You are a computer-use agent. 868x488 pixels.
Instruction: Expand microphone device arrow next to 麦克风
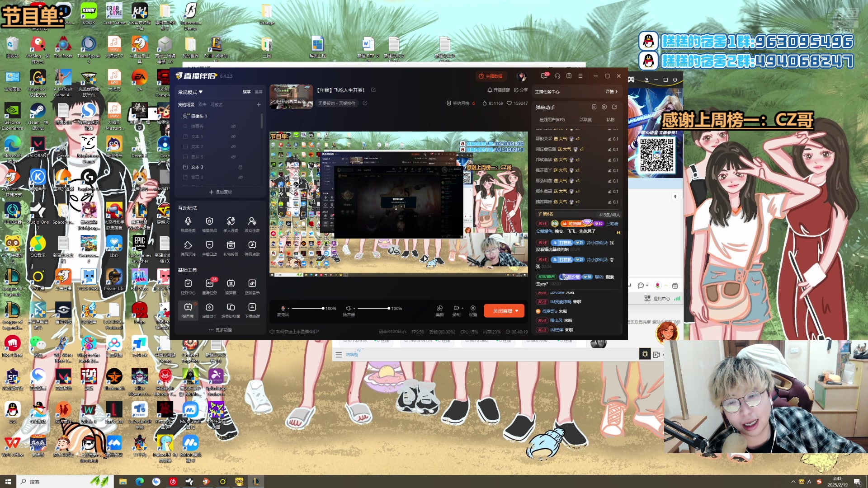click(288, 309)
